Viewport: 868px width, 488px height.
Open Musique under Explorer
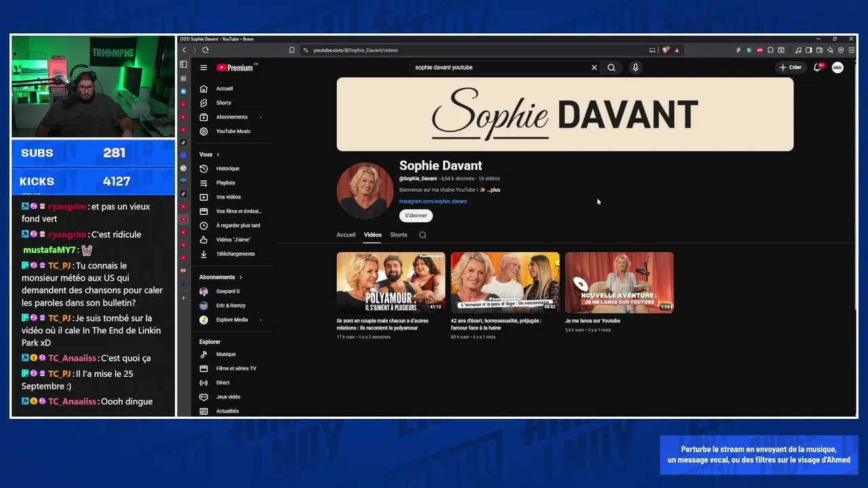pyautogui.click(x=233, y=354)
